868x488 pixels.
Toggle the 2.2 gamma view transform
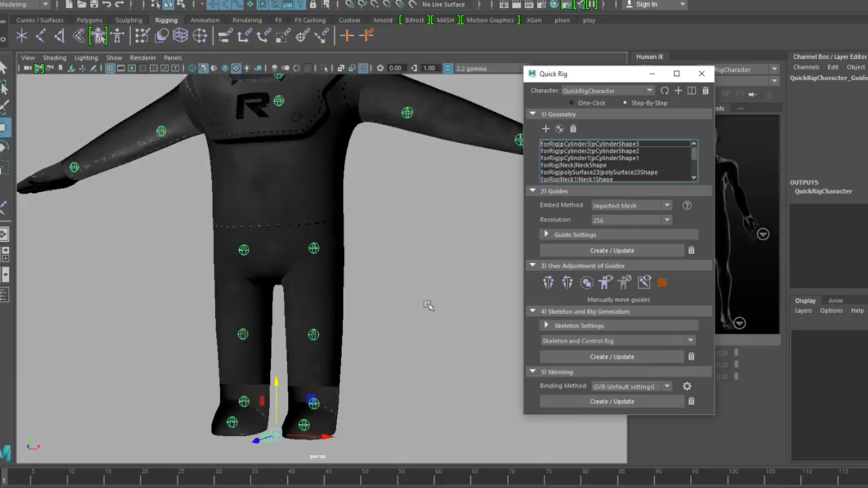[448, 68]
